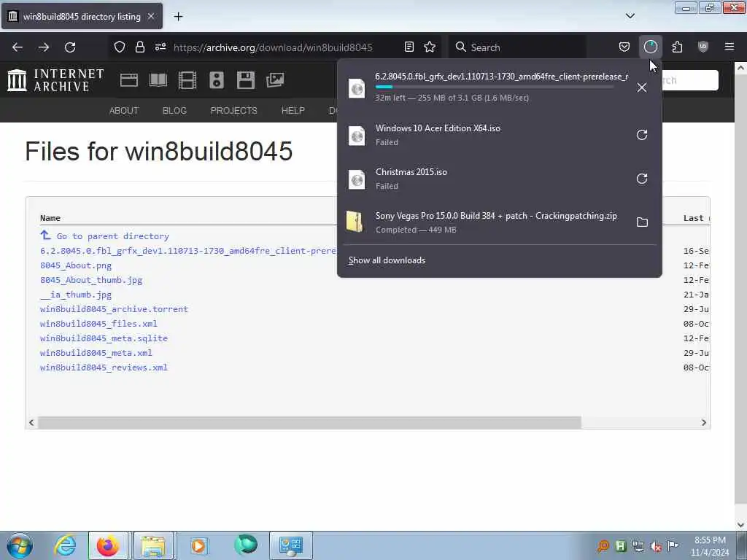
Task: Reload the current page
Action: point(70,47)
